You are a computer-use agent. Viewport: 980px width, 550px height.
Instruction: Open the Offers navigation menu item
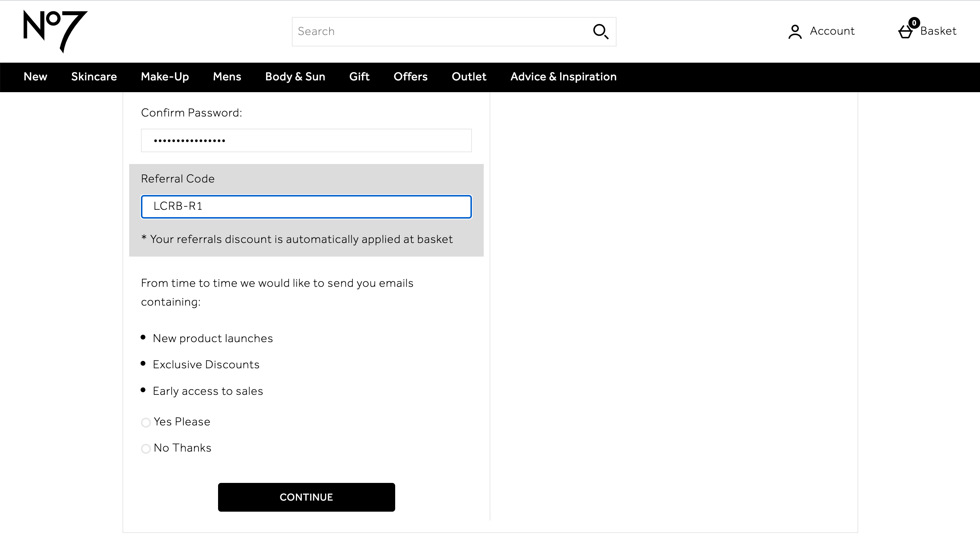(411, 77)
